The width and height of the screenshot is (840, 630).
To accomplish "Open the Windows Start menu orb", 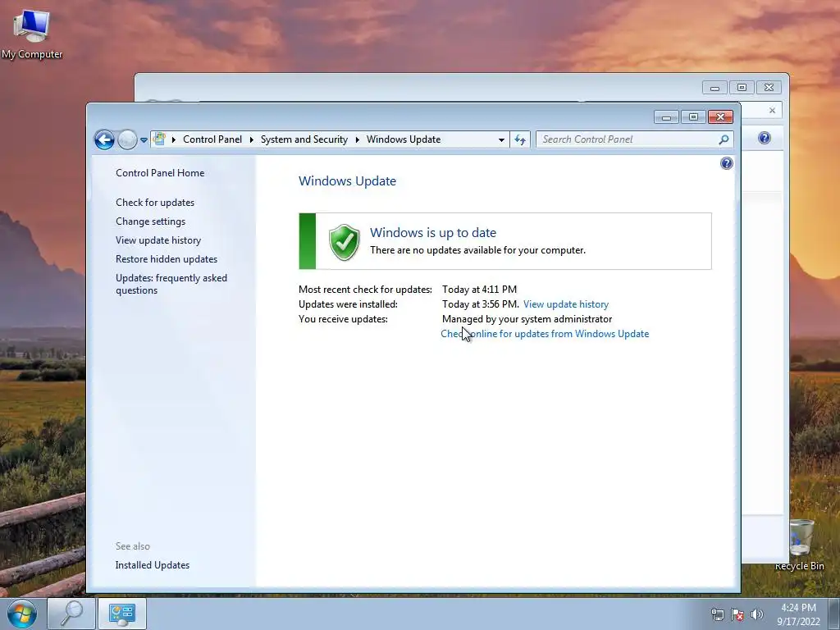I will tap(21, 614).
